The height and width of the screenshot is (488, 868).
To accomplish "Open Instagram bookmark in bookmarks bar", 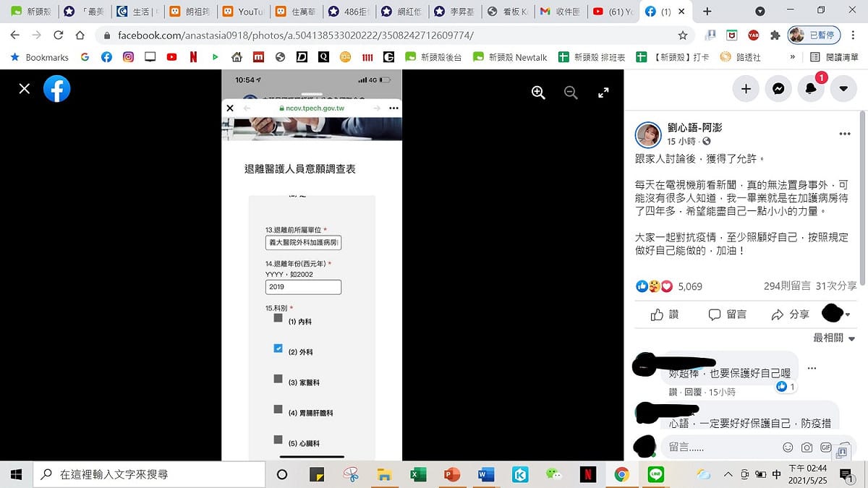I will [x=128, y=57].
